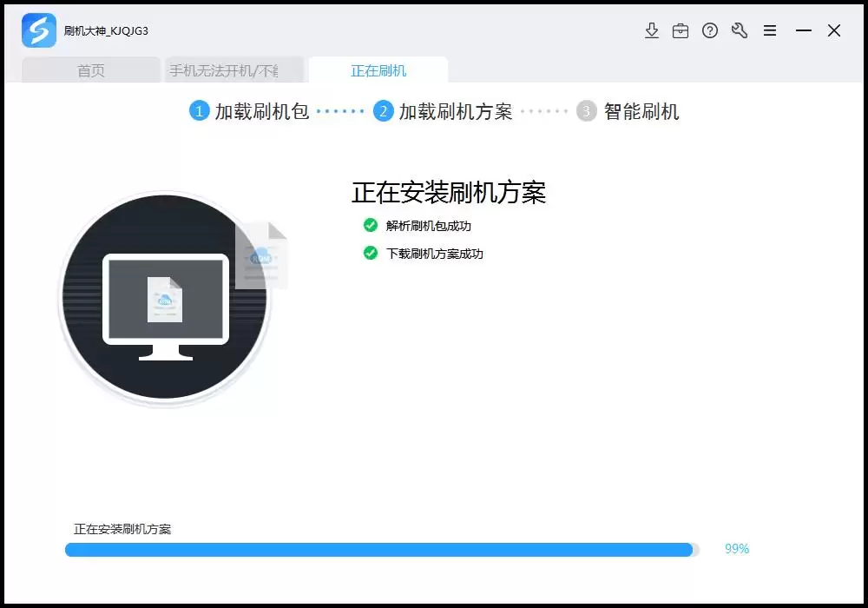
Task: Click the download icon in the title bar
Action: (652, 30)
